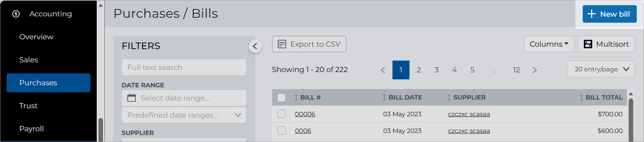Expand the 20 entry/page selector
The image size is (644, 142).
tap(601, 69)
